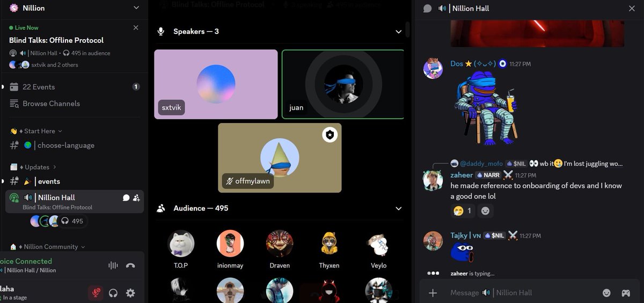This screenshot has height=303, width=644.
Task: Click NARR server tag beside zaheer
Action: tap(488, 175)
